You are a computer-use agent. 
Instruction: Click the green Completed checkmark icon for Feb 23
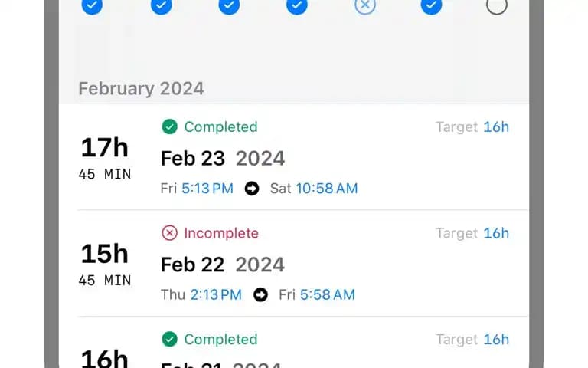point(169,127)
